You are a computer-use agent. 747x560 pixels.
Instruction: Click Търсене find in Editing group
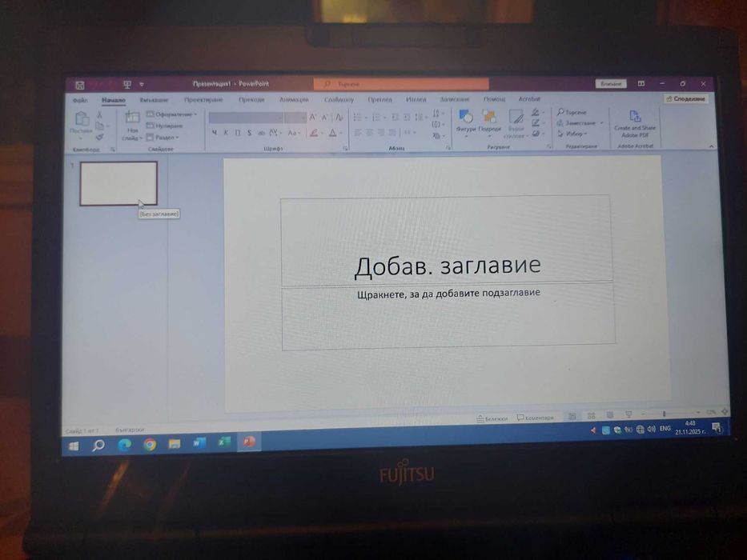(572, 112)
